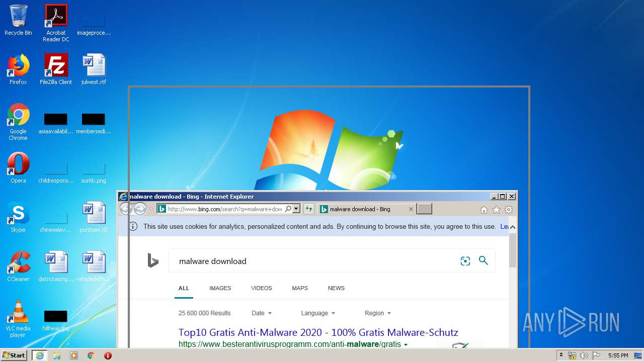Open the red Opera taskbar icon

pos(108,355)
